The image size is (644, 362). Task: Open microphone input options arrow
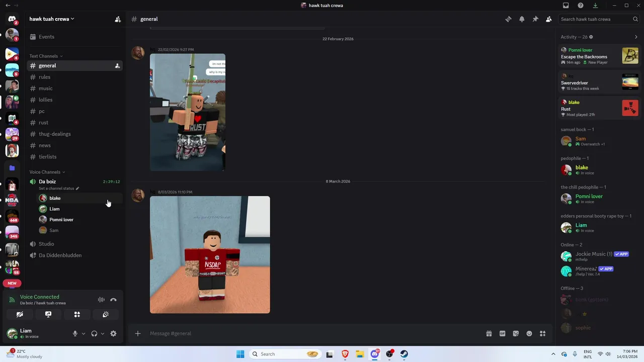[x=84, y=333]
